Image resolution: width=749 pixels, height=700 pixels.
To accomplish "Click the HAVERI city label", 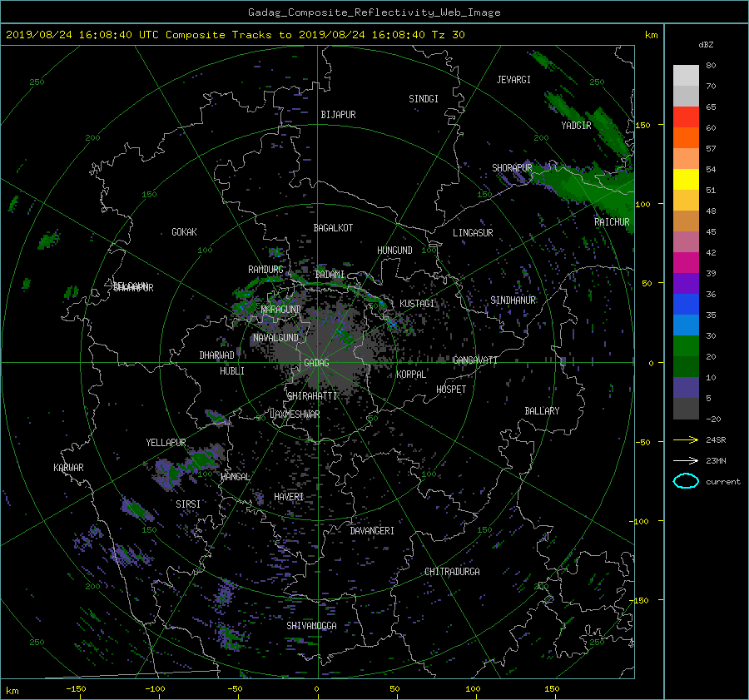I will pos(289,497).
